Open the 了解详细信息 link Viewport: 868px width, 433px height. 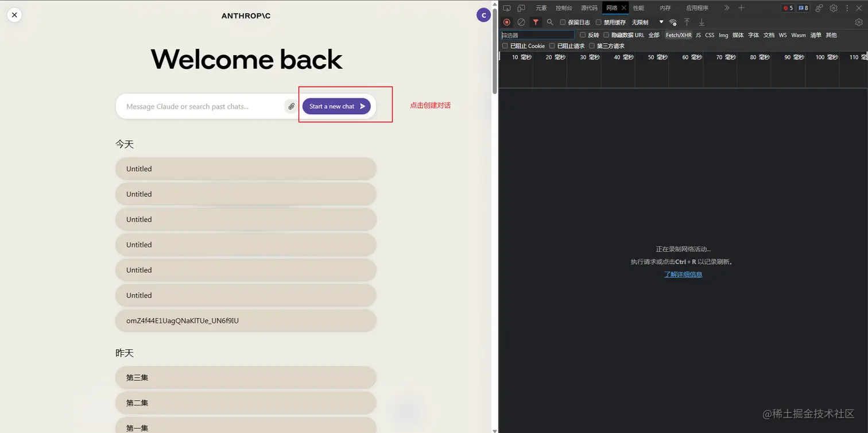pyautogui.click(x=683, y=275)
